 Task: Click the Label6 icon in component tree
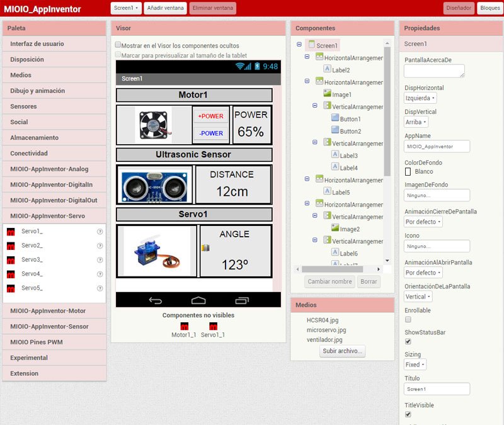(x=335, y=252)
